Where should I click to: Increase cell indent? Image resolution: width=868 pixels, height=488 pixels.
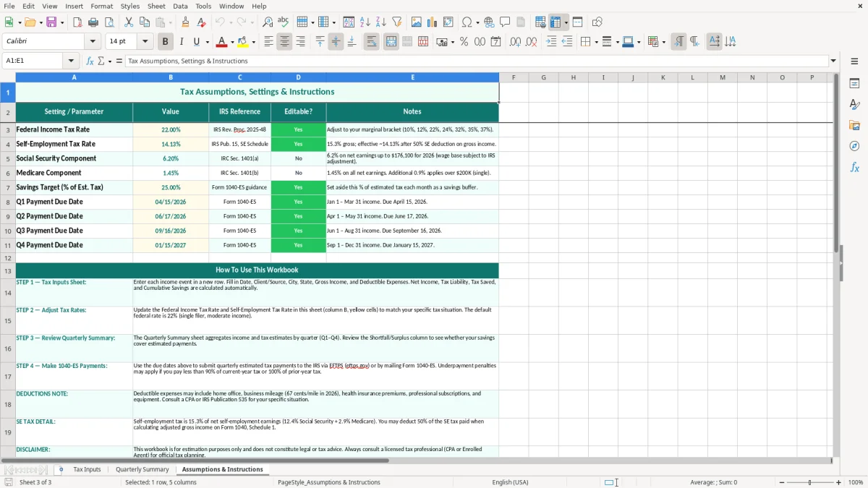551,42
